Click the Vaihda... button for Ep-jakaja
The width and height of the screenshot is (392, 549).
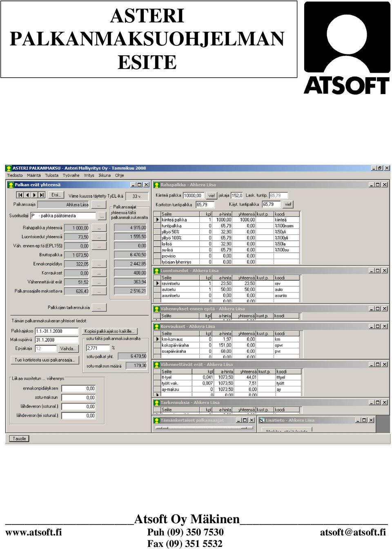pos(68,349)
